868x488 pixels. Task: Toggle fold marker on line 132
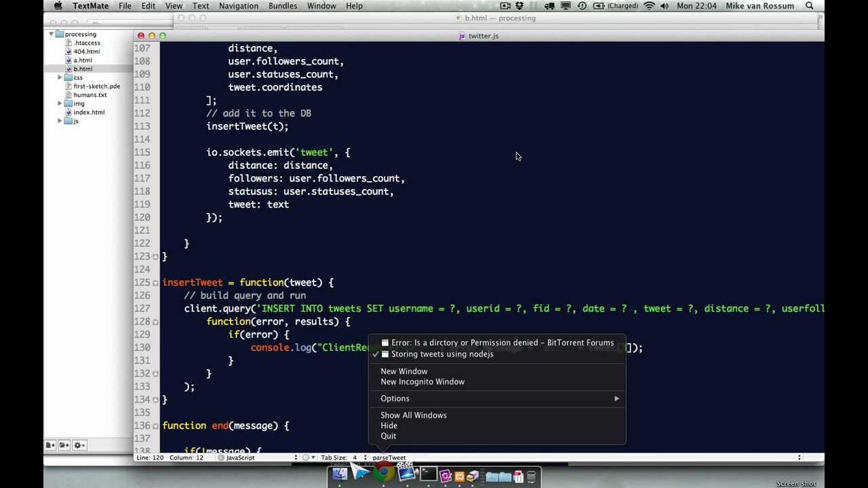[x=155, y=374]
